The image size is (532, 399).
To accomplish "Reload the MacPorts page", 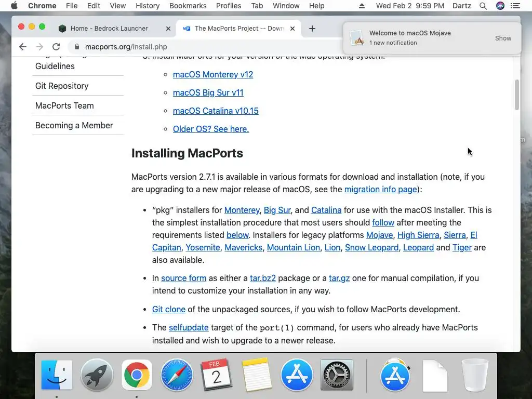I will pyautogui.click(x=56, y=47).
